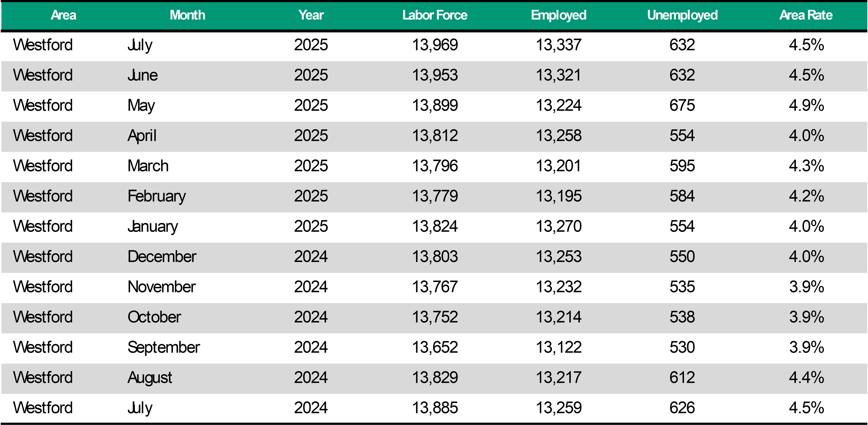Select the July 2025 labor force value 13,969

pos(435,45)
